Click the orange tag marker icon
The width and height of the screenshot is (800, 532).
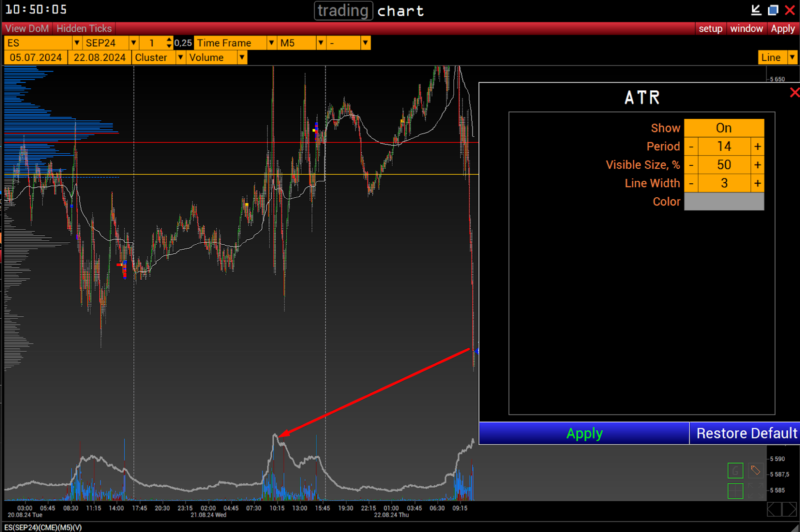tap(755, 470)
